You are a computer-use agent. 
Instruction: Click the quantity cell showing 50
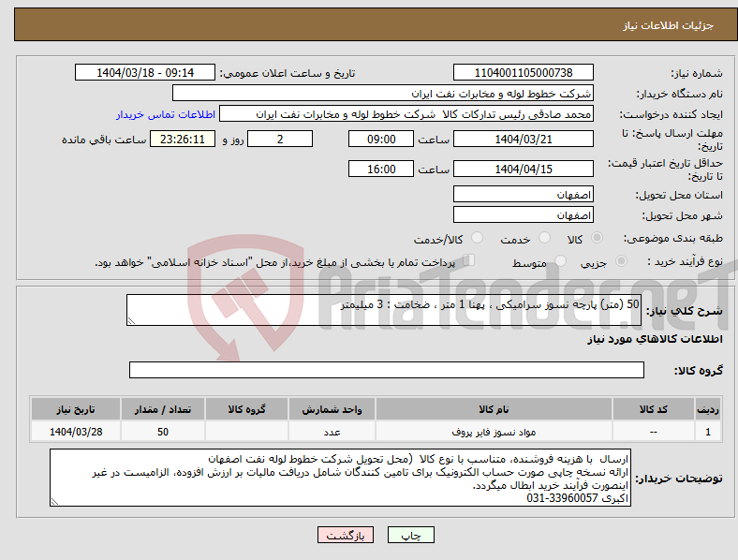pos(163,432)
